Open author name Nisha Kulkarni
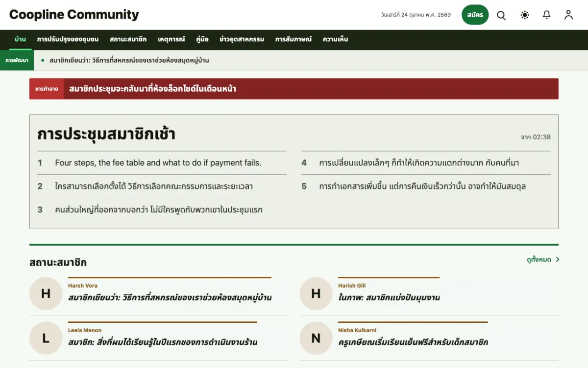 [357, 330]
